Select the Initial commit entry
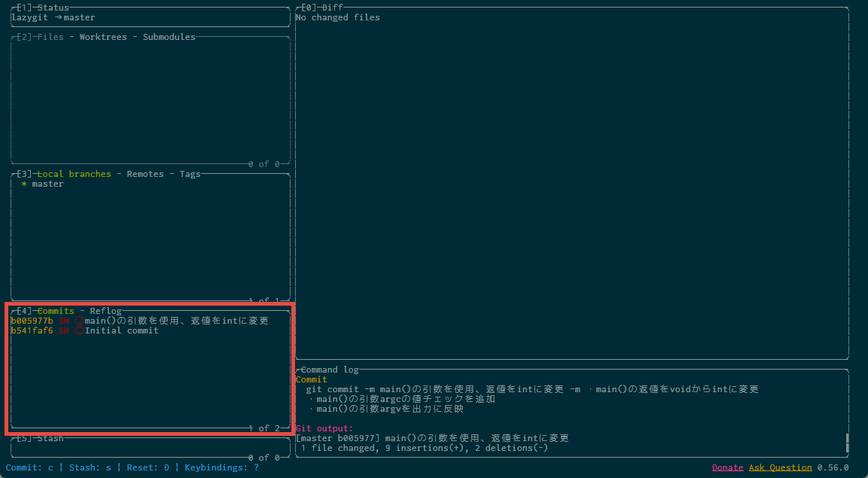Image resolution: width=868 pixels, height=478 pixels. (121, 330)
